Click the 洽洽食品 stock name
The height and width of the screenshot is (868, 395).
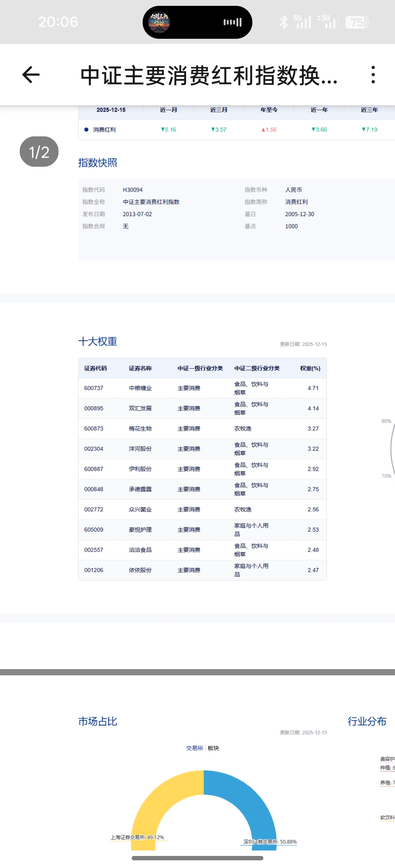[140, 550]
